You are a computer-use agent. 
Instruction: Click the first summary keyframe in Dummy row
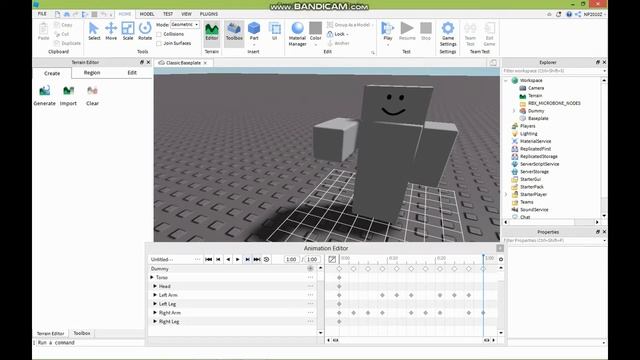click(339, 269)
